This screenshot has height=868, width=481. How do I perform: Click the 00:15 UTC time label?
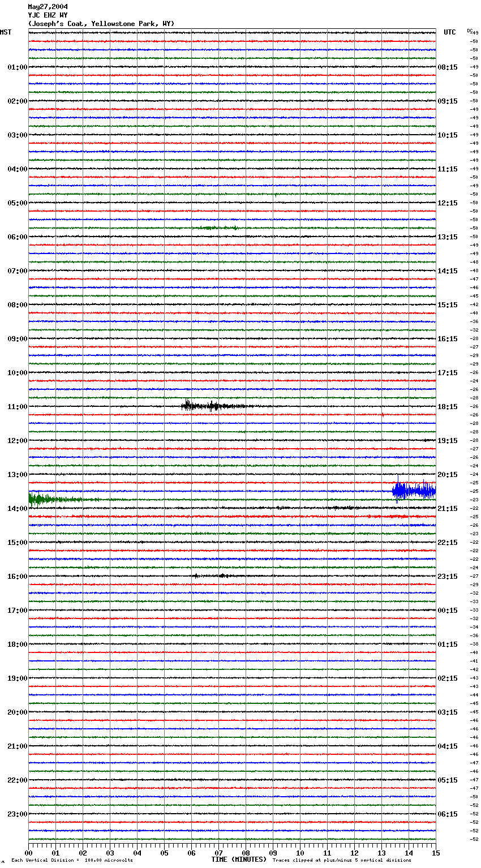[448, 611]
